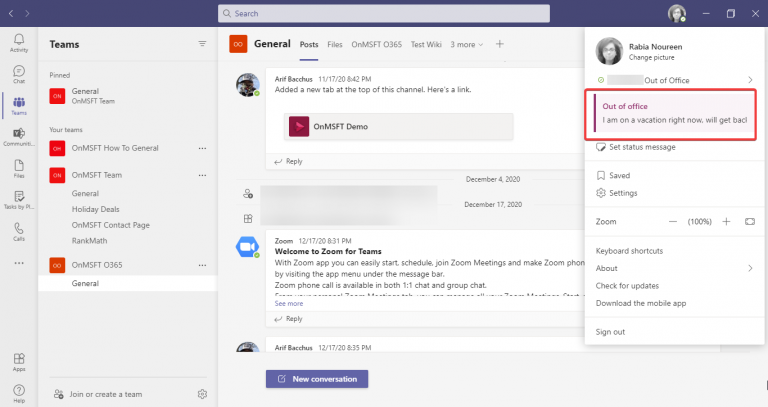Screen dimensions: 768x407
Task: Open the Test Wiki tab
Action: click(x=426, y=45)
